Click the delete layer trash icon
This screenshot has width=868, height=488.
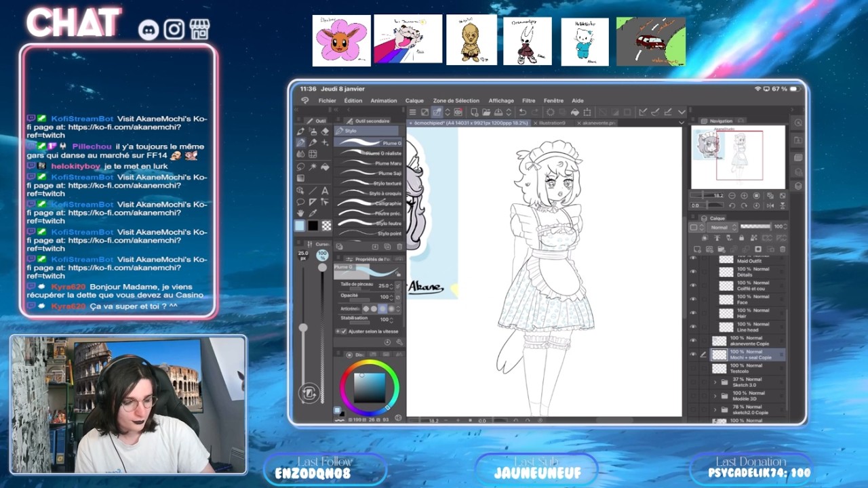click(782, 249)
